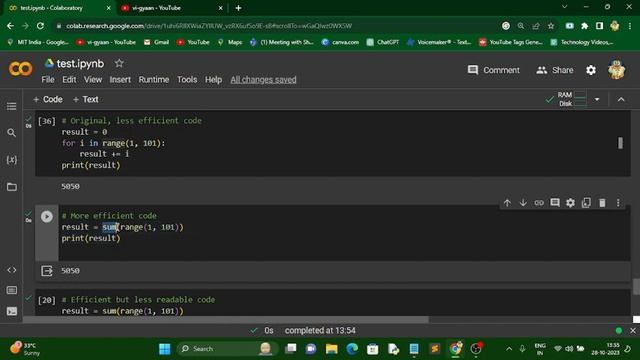Open the Maps bookmark
640x360 pixels.
(230, 42)
